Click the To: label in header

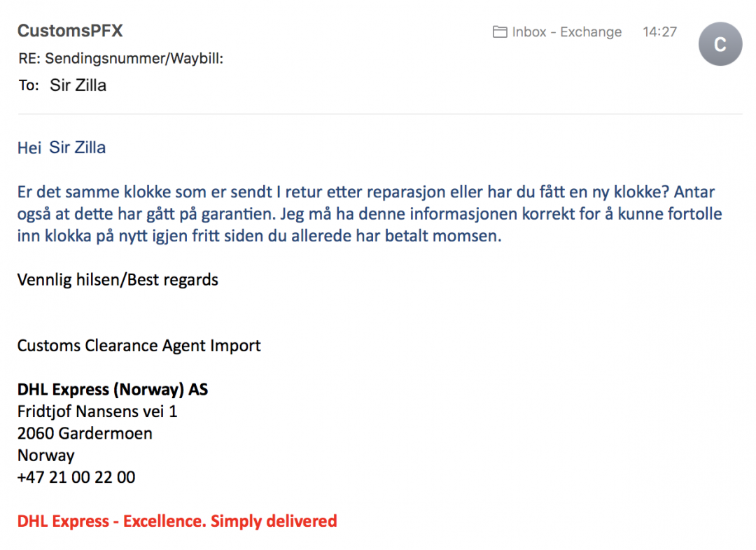[29, 85]
